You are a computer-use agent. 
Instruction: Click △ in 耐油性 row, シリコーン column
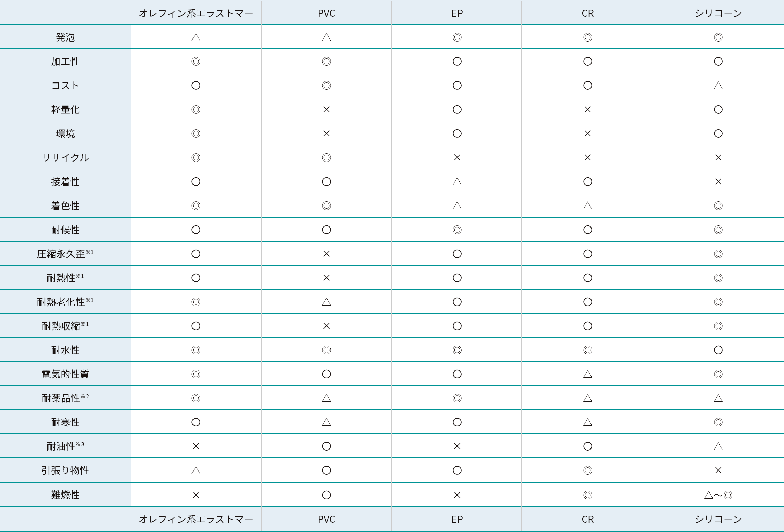(x=718, y=446)
